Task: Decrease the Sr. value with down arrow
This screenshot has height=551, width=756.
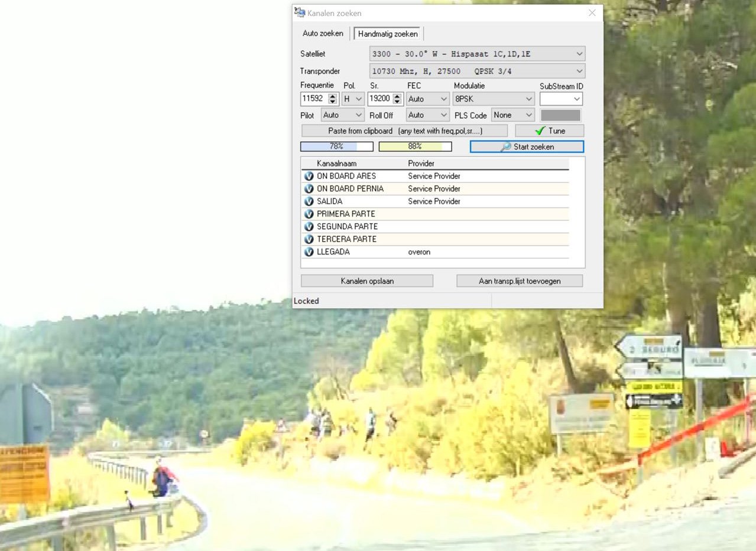Action: pos(398,102)
